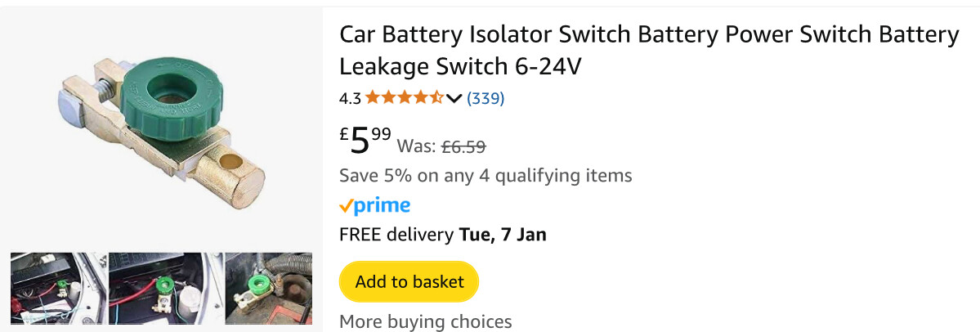Click the first orange rating star

pyautogui.click(x=373, y=98)
